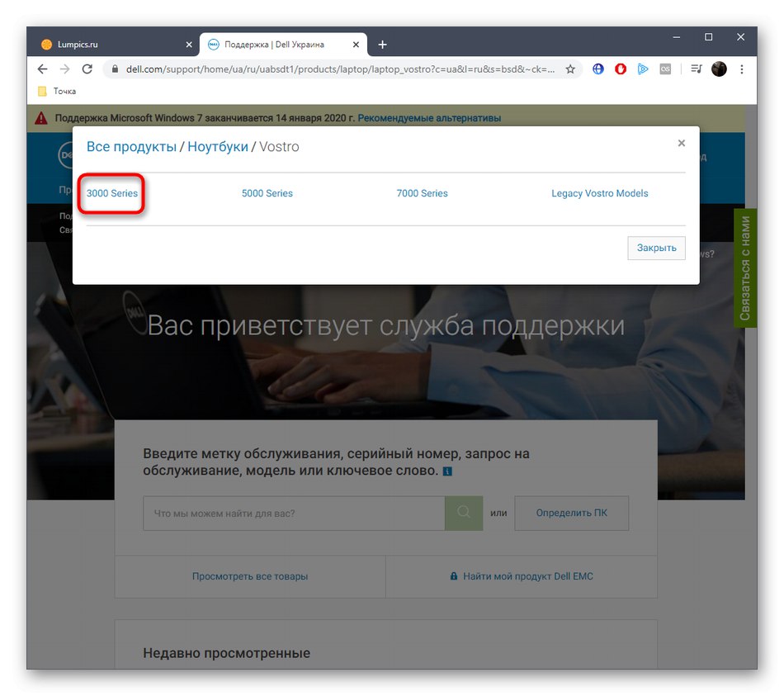The height and width of the screenshot is (696, 784).
Task: Click the Dell logo behind the dialog
Action: point(66,155)
